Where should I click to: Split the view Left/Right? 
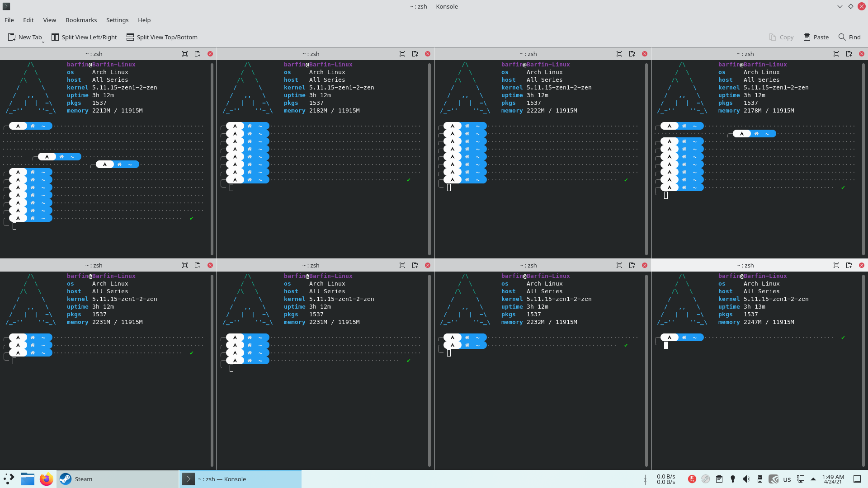tap(84, 37)
